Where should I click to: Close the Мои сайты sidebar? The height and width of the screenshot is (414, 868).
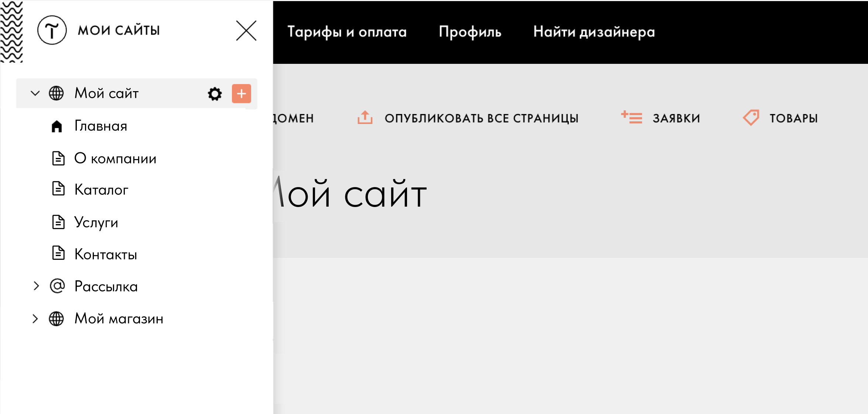(246, 31)
